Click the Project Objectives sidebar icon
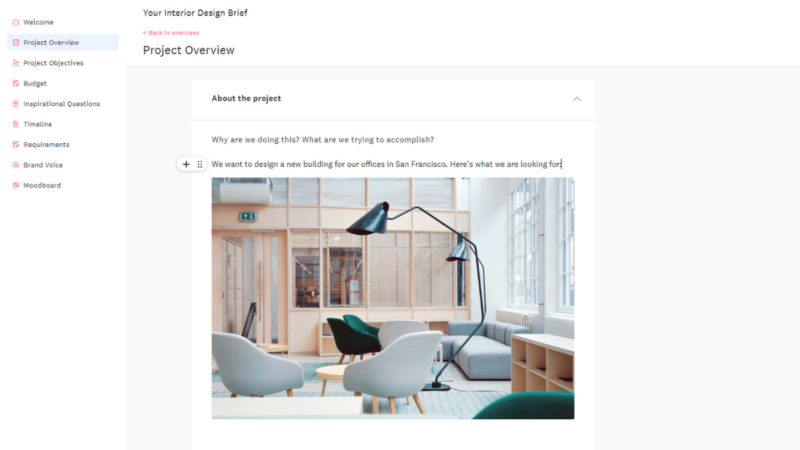Screen dimensions: 800x450 click(x=16, y=63)
